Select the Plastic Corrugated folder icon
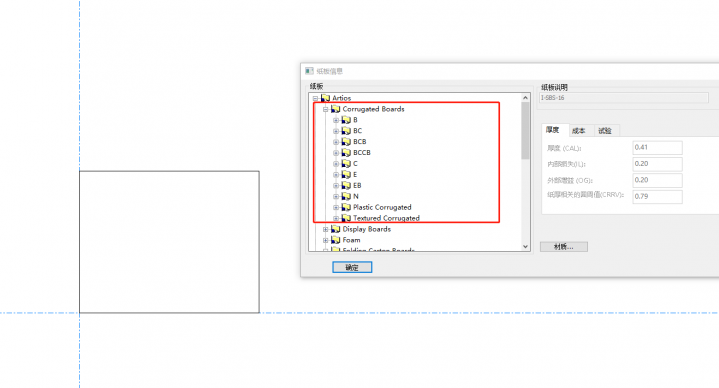This screenshot has height=388, width=719. point(346,207)
